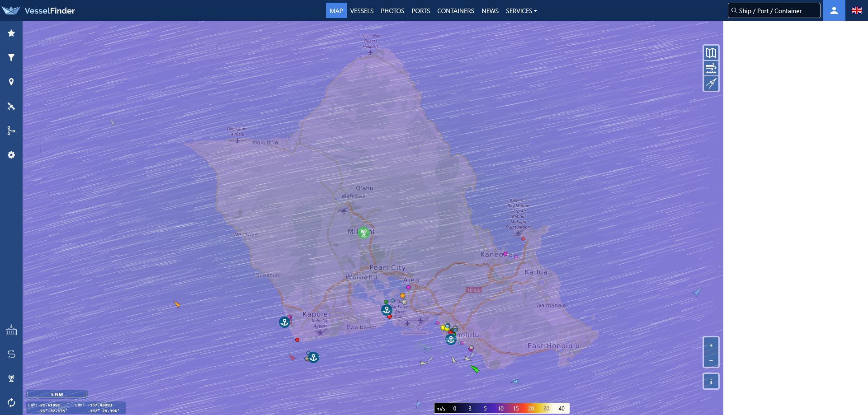Image resolution: width=868 pixels, height=415 pixels.
Task: Open the map info button
Action: (x=711, y=382)
